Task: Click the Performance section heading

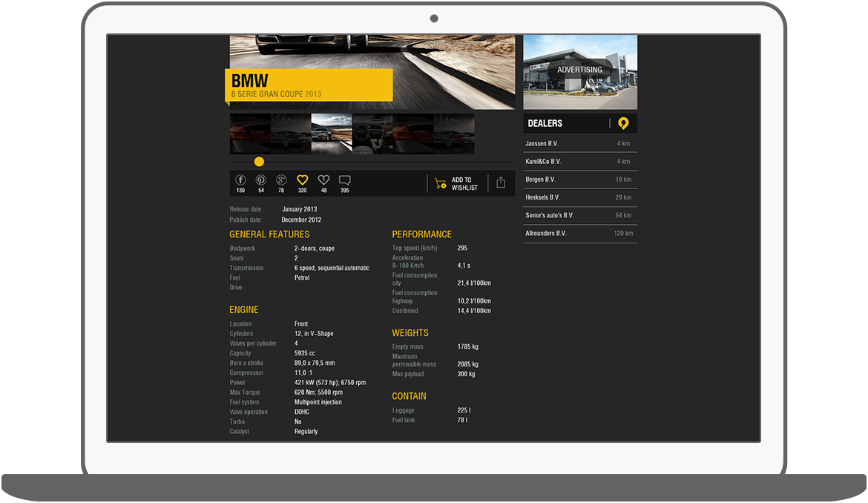Action: pos(422,234)
